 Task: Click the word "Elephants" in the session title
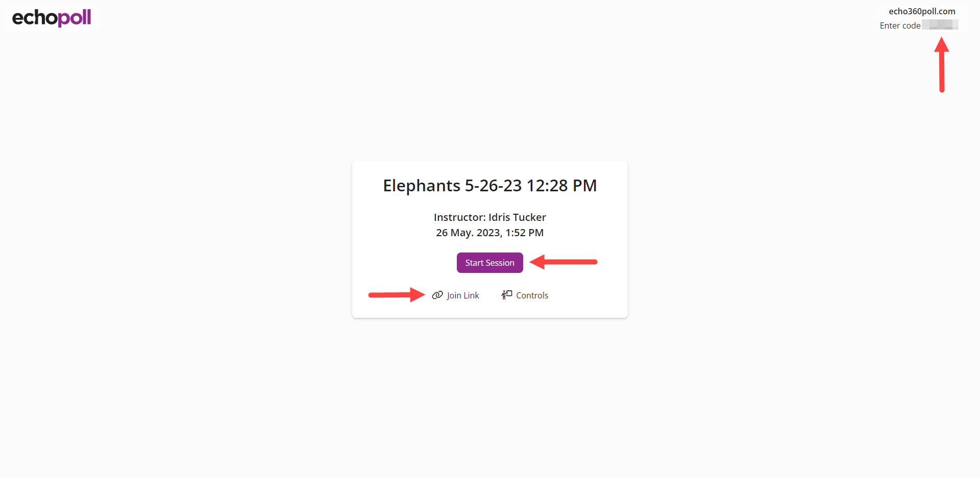pos(422,186)
